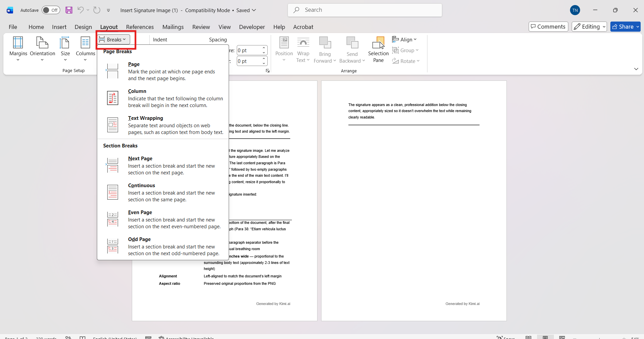644x339 pixels.
Task: Insert a Next Page section break
Action: [163, 165]
